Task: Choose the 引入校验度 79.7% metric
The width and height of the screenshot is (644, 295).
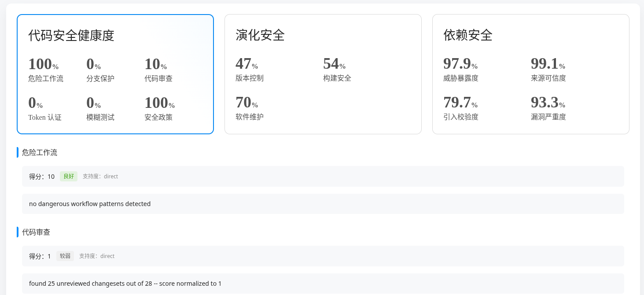Action: [x=460, y=108]
